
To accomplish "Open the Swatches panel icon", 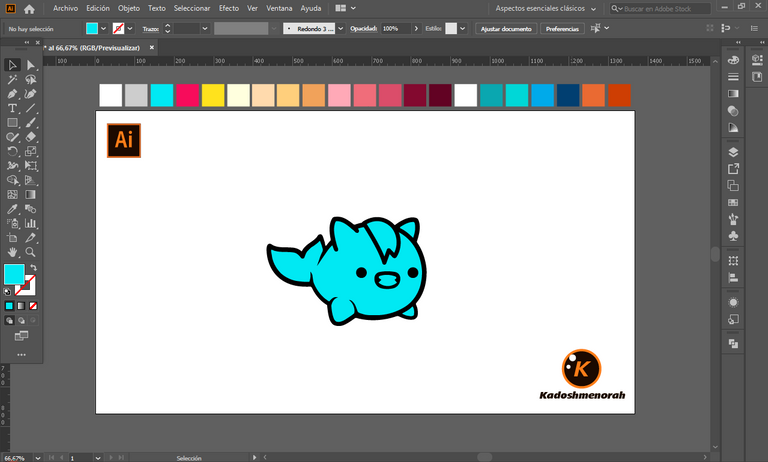I will click(x=733, y=202).
